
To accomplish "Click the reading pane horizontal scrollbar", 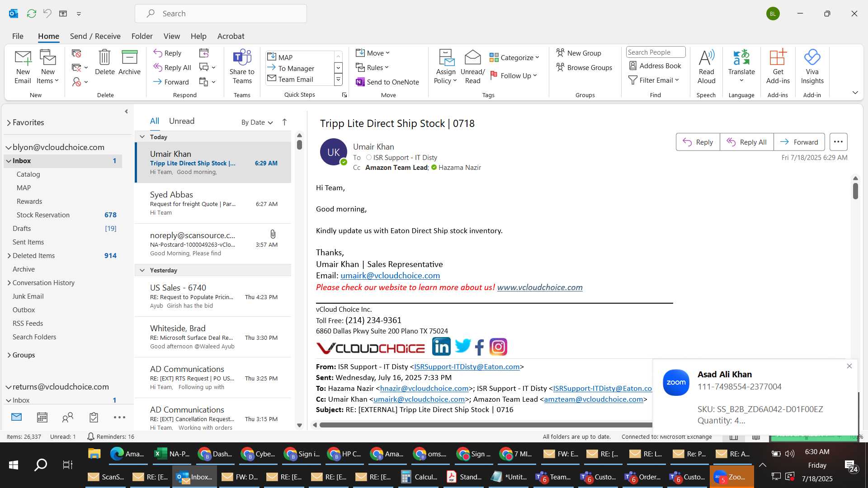I will pyautogui.click(x=486, y=425).
